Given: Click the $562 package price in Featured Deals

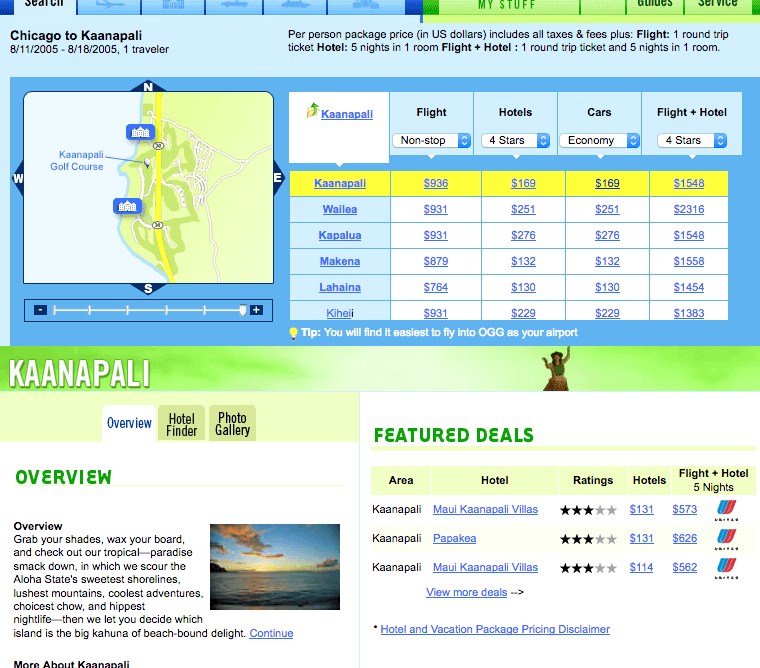Looking at the screenshot, I should tap(684, 568).
